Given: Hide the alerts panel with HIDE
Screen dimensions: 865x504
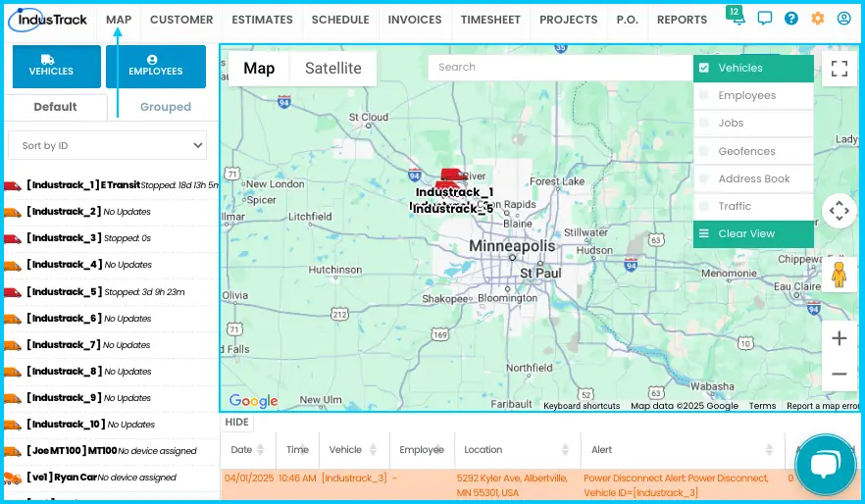Looking at the screenshot, I should click(x=236, y=423).
